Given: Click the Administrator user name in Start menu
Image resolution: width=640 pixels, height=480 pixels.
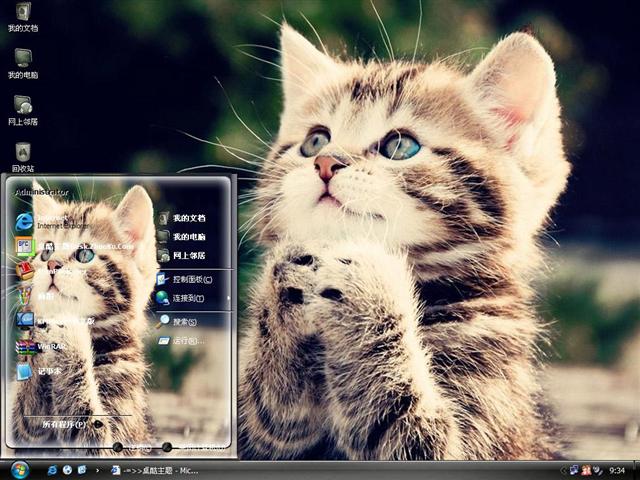Looking at the screenshot, I should click(42, 192).
